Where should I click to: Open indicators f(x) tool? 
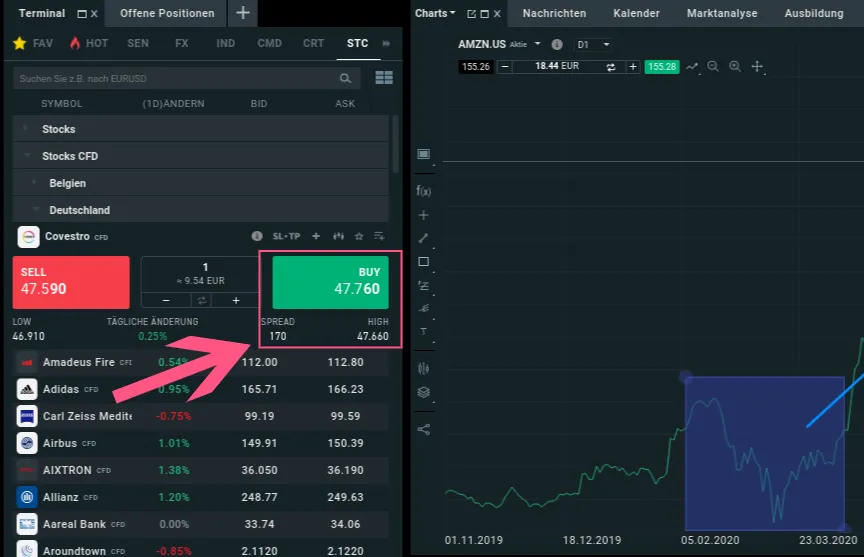[423, 191]
